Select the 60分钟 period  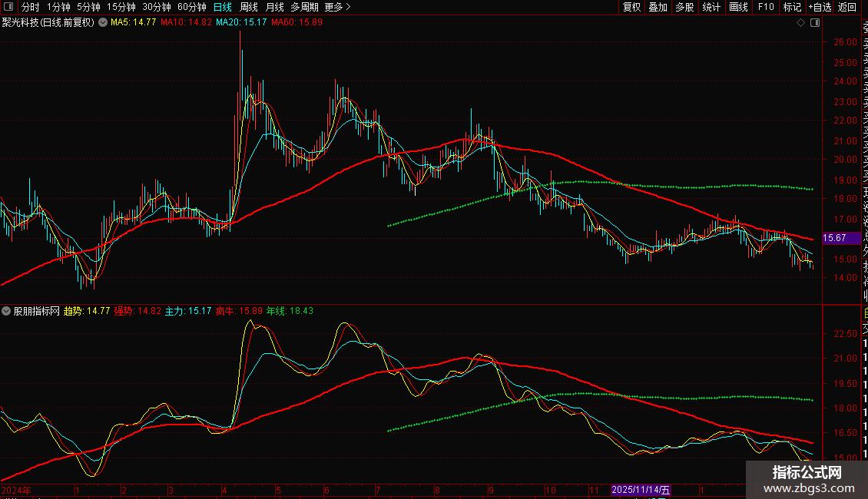click(192, 7)
